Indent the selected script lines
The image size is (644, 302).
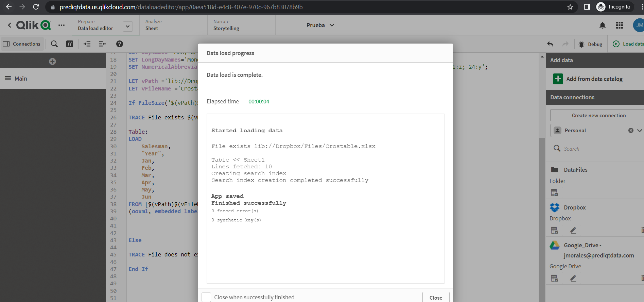[87, 44]
